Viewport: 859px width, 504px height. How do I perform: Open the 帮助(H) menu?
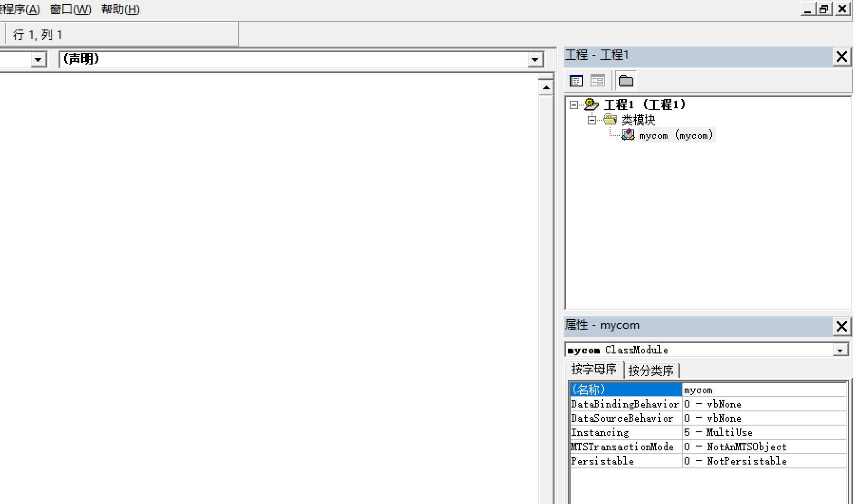[120, 10]
